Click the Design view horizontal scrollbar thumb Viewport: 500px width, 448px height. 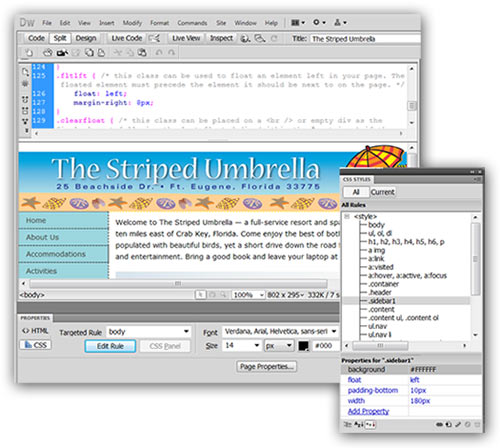pyautogui.click(x=178, y=284)
